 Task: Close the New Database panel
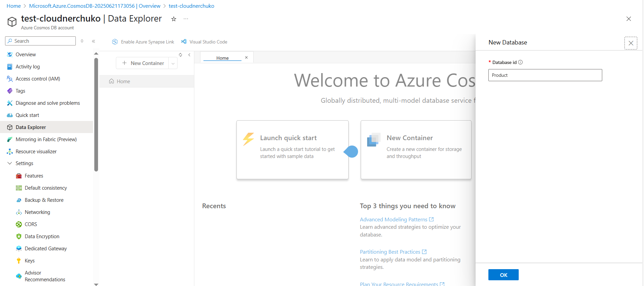[631, 43]
